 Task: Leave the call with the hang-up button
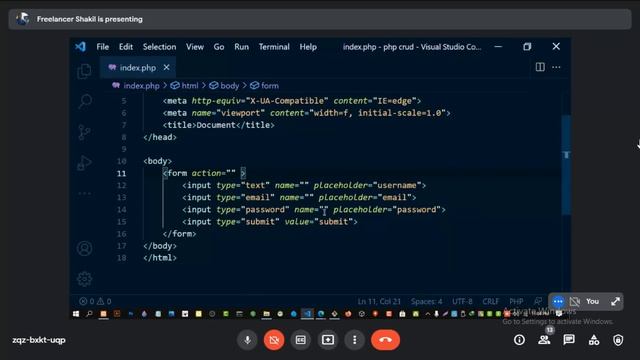tap(385, 340)
